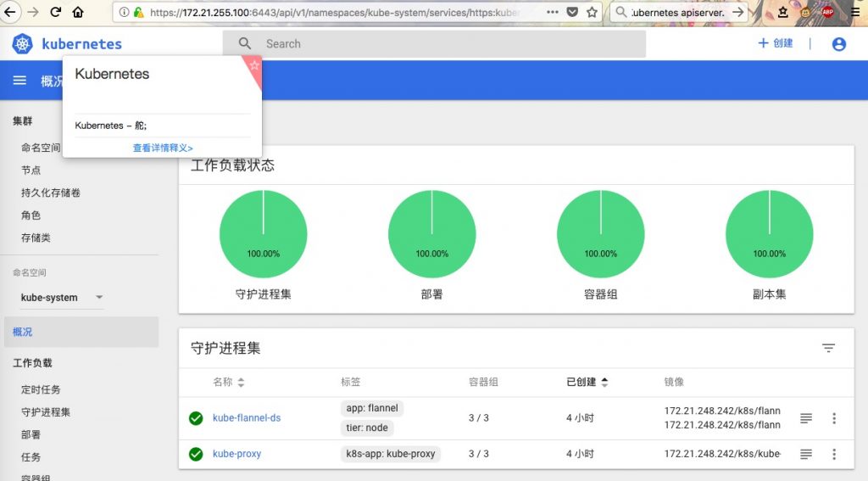Focus the dashboard Search field

434,44
